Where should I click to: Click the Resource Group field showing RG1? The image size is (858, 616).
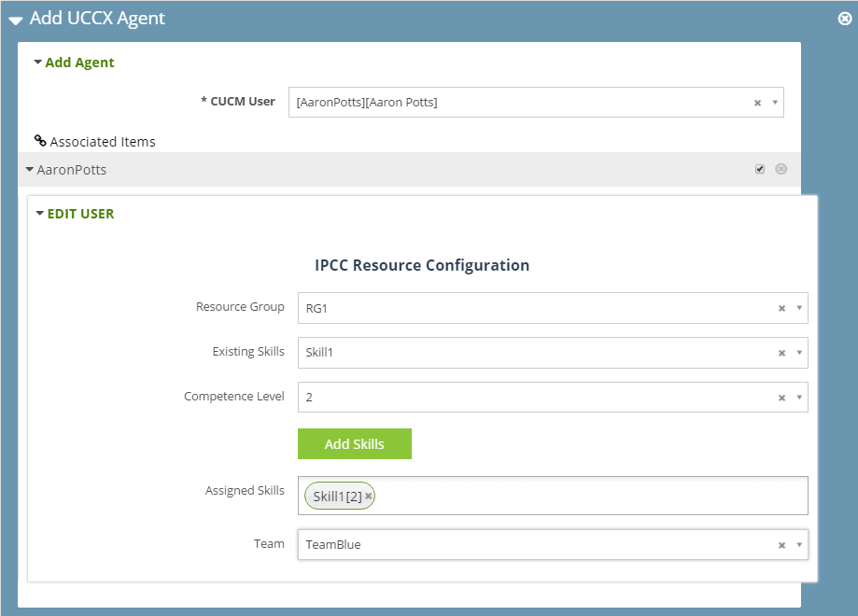click(553, 308)
